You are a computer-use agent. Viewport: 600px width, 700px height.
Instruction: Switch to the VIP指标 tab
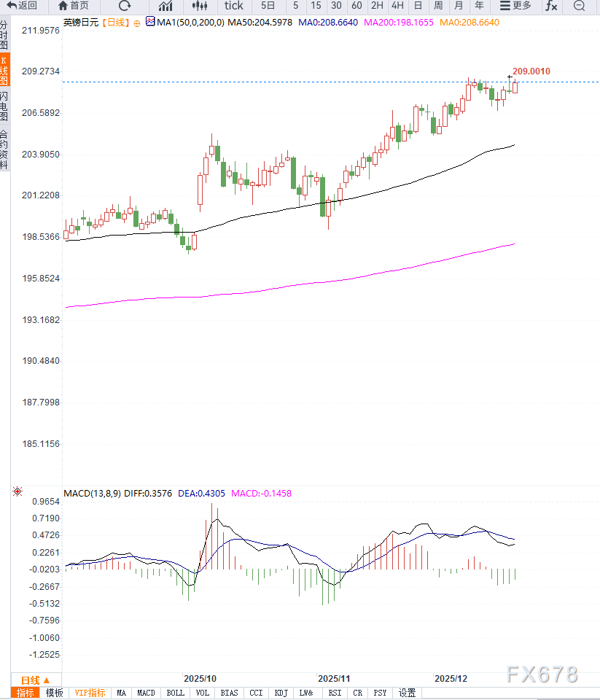click(x=90, y=693)
